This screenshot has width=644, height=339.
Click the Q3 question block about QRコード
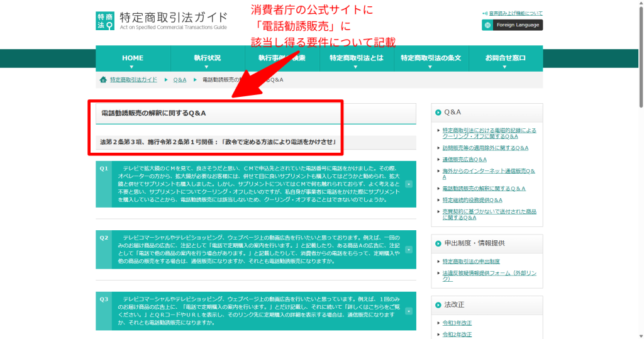[256, 311]
